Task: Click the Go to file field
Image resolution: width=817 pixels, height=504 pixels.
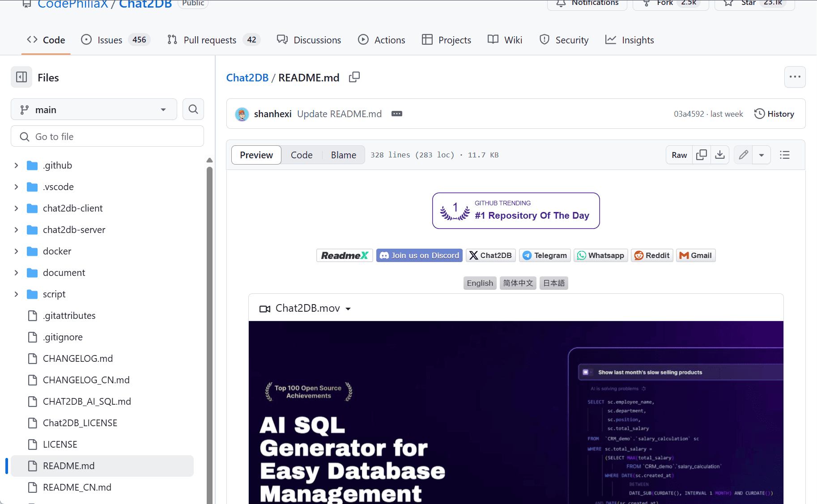Action: pos(107,136)
